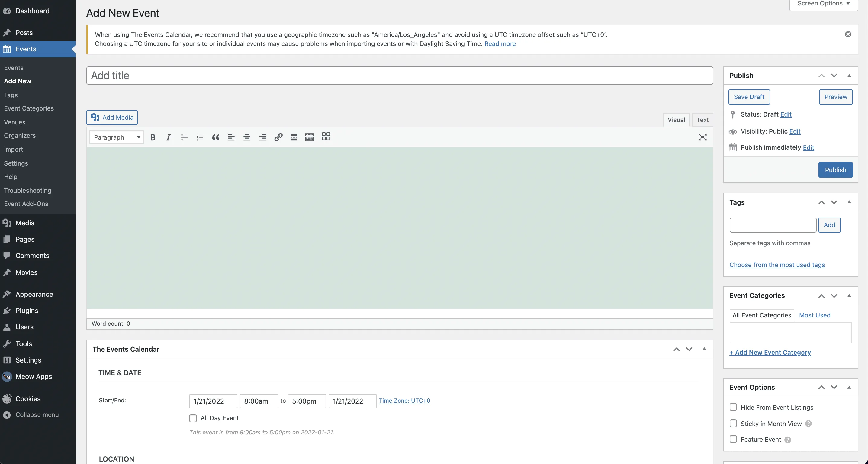The image size is (868, 464).
Task: Check the All Day Event box
Action: coord(193,418)
